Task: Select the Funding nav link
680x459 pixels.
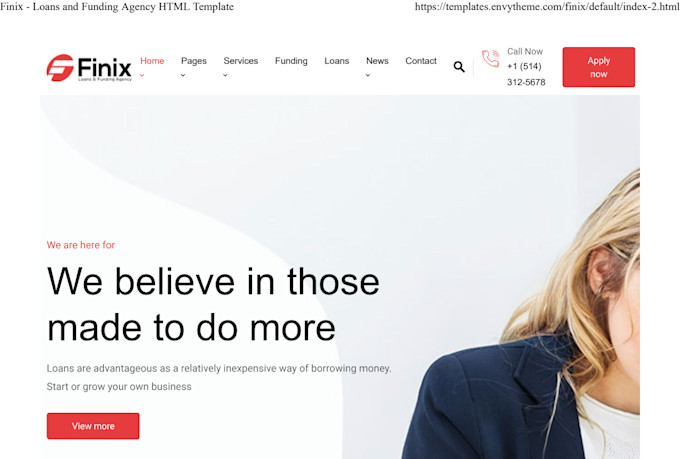Action: [291, 61]
